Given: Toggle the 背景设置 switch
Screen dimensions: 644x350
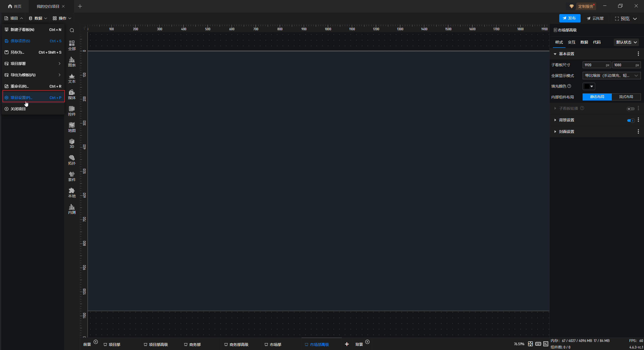Looking at the screenshot, I should tap(631, 120).
